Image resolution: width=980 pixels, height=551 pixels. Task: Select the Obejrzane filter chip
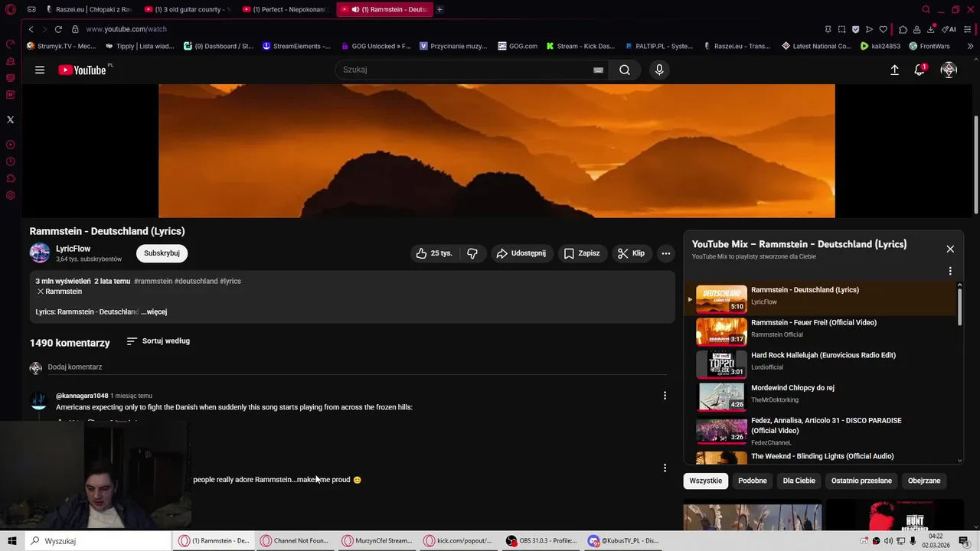click(x=924, y=481)
